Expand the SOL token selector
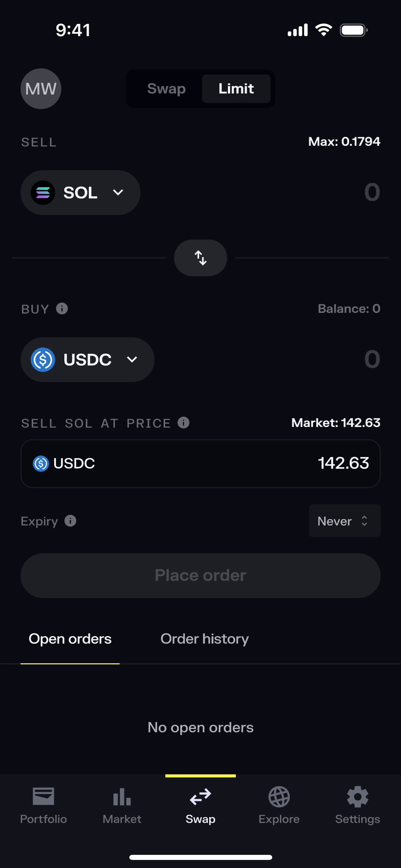 80,192
